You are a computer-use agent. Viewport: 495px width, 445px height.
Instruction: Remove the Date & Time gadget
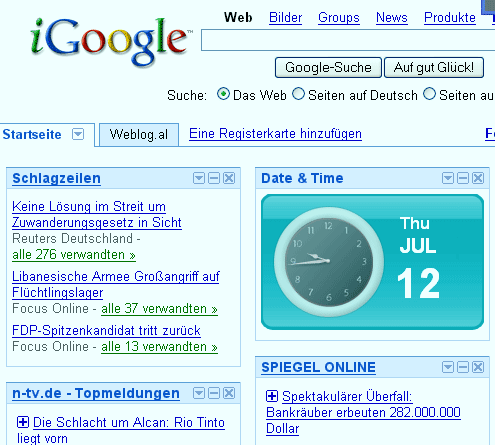tap(478, 178)
